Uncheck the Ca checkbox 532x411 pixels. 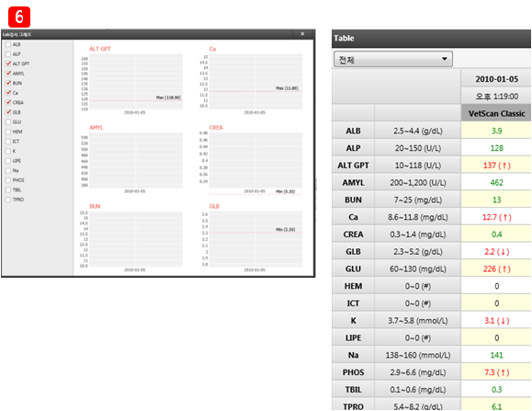[x=8, y=93]
